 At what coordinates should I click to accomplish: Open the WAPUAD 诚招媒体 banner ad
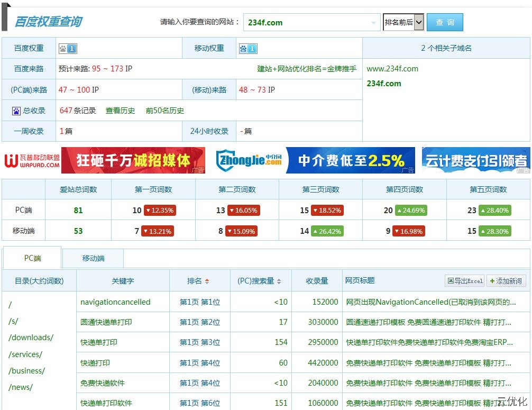[x=104, y=160]
